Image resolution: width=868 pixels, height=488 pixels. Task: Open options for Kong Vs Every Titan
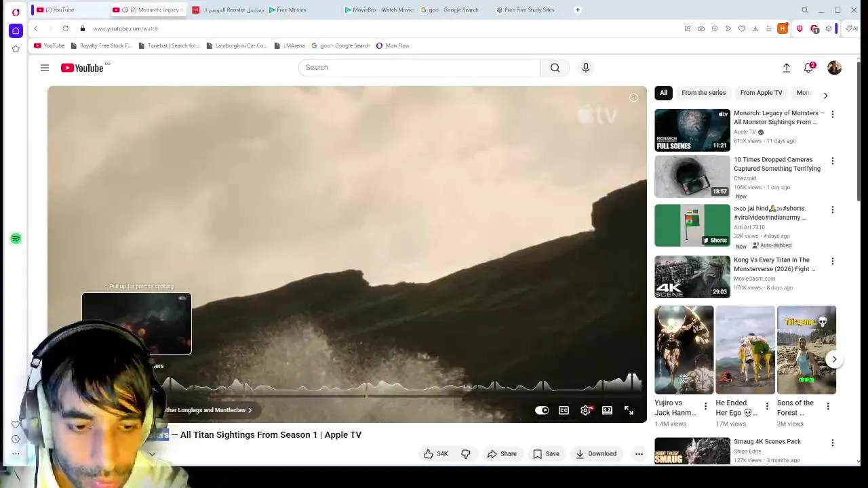833,262
